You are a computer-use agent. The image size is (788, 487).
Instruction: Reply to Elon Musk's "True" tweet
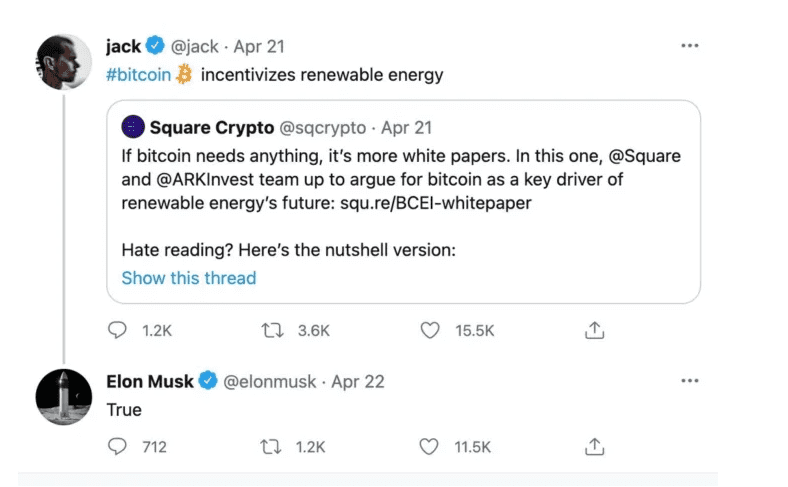(x=118, y=446)
